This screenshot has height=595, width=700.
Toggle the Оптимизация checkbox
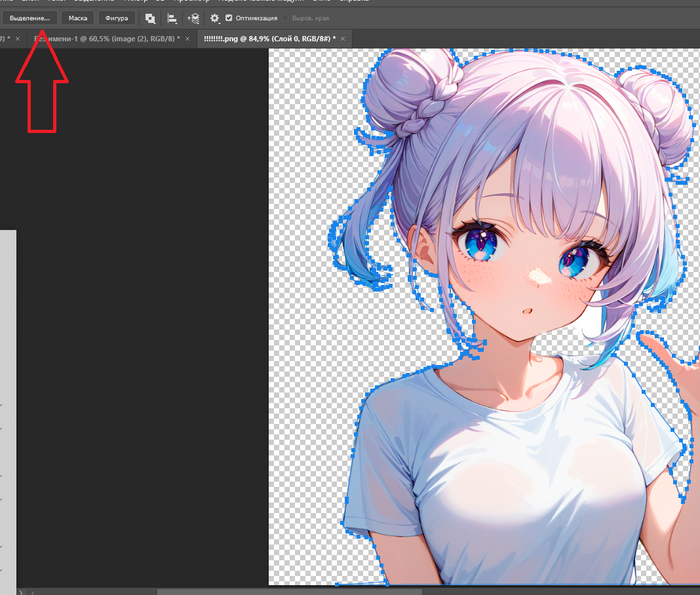229,18
